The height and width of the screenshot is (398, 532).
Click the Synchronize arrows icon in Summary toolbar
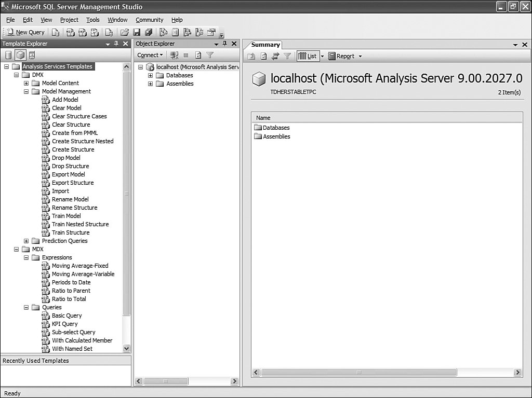(x=275, y=56)
